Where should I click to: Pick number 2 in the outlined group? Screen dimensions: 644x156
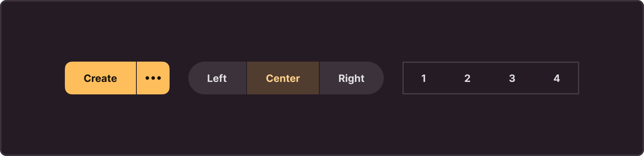467,78
